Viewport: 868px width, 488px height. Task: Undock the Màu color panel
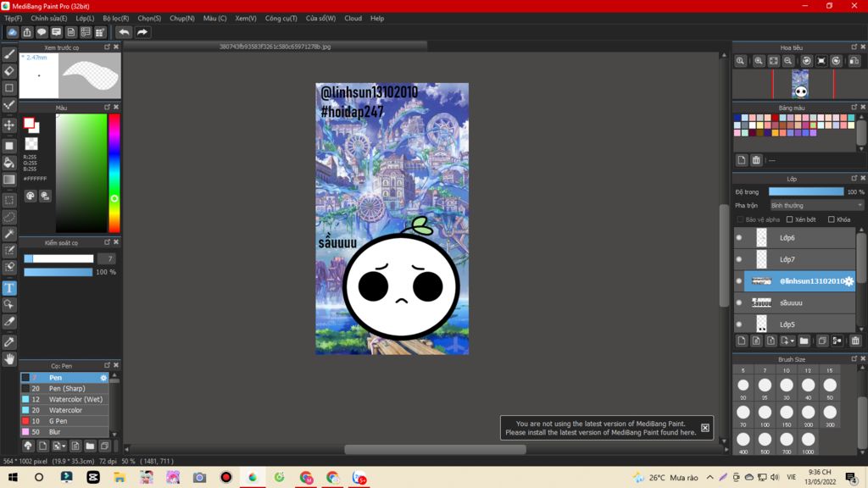[107, 107]
